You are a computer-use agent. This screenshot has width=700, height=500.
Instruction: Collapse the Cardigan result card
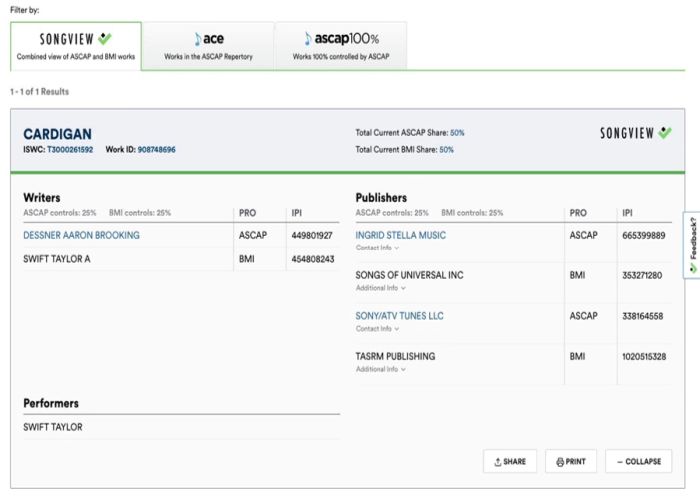tap(638, 461)
